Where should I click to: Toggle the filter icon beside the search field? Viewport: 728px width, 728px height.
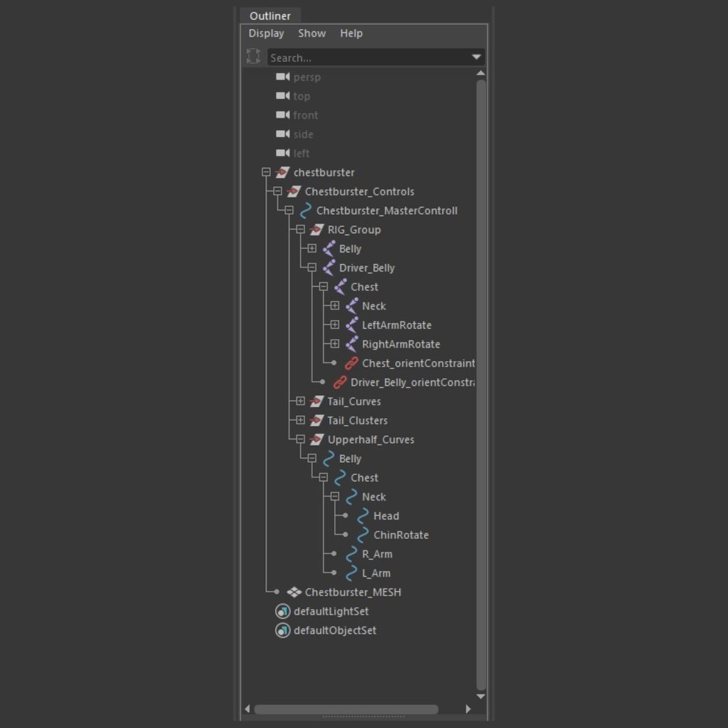tap(253, 57)
